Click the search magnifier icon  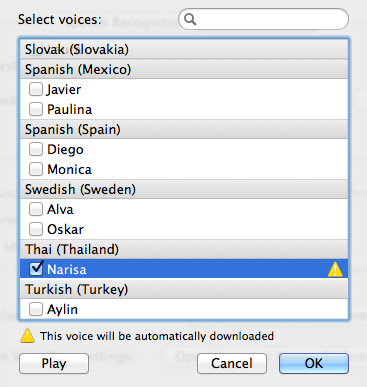190,19
